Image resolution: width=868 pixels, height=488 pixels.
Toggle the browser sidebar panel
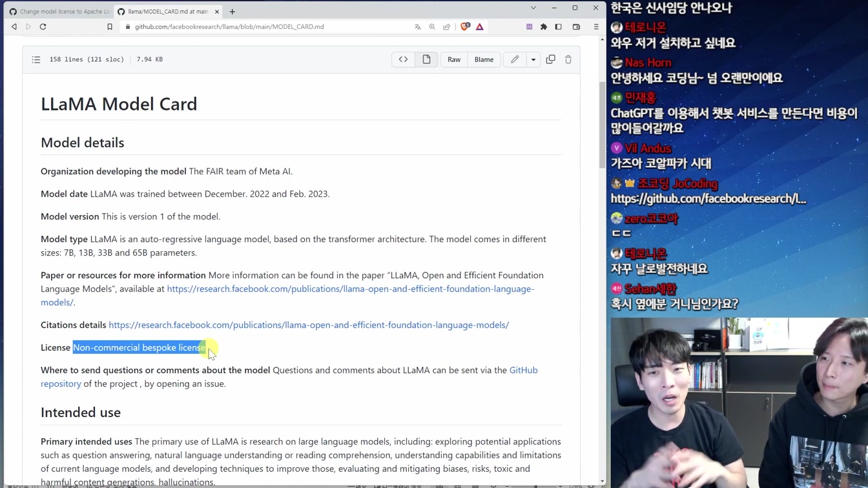[559, 27]
